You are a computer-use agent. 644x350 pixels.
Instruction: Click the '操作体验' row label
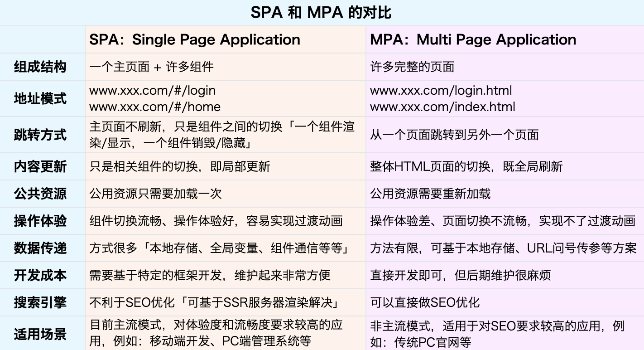point(40,221)
